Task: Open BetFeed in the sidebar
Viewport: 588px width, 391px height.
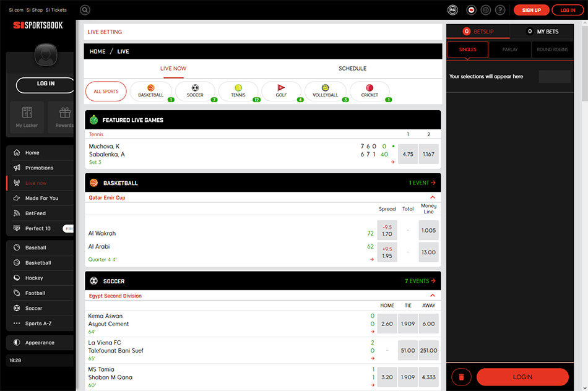Action: point(40,213)
